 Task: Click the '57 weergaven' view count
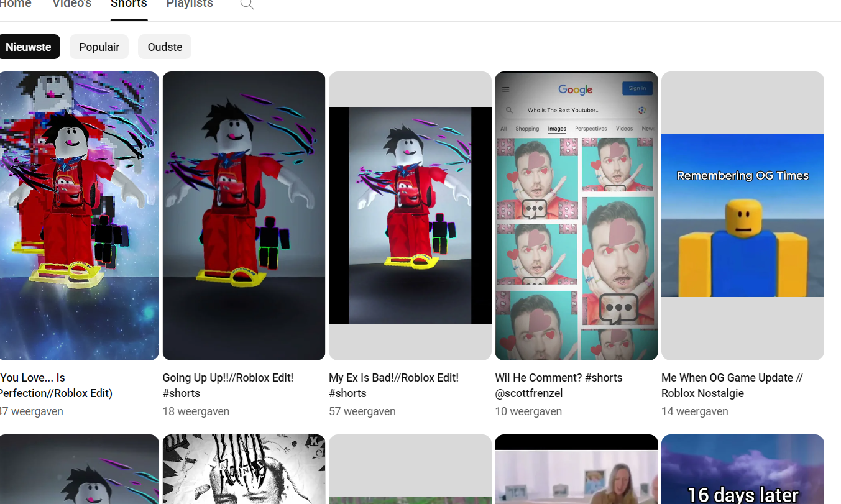362,411
